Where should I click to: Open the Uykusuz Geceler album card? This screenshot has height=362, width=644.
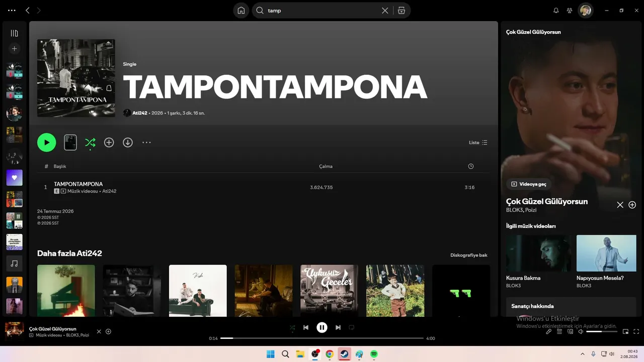click(329, 291)
